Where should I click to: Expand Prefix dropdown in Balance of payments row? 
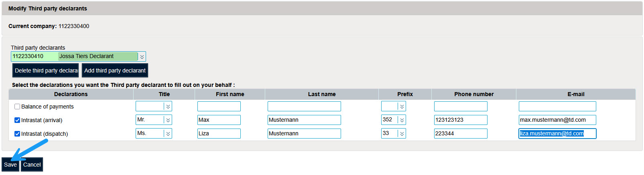tap(402, 107)
